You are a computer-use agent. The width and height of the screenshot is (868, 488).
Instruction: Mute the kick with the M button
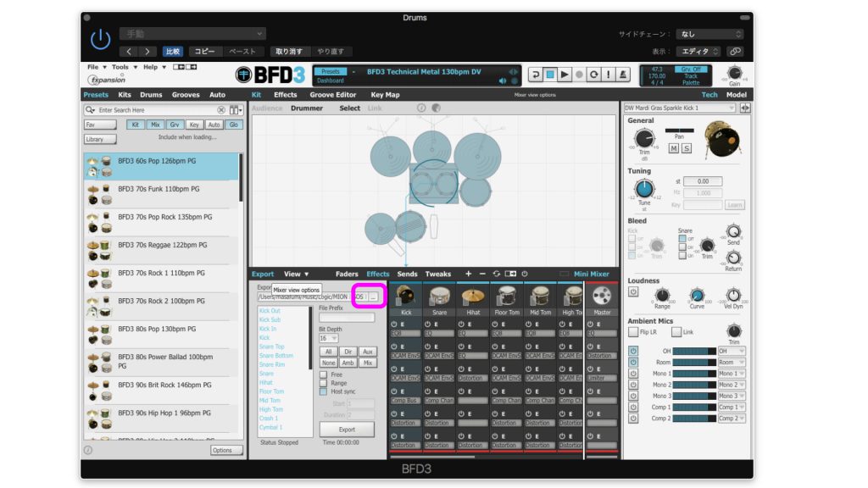(x=674, y=148)
